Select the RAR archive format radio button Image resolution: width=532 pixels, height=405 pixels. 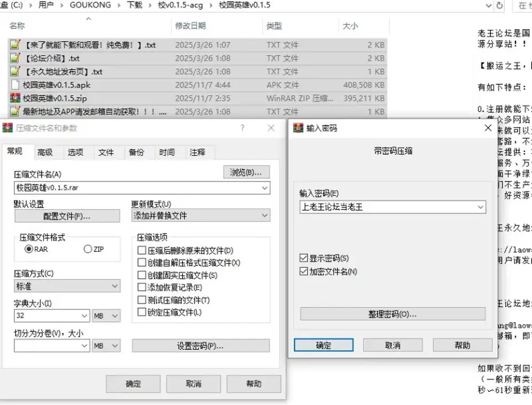(x=29, y=249)
